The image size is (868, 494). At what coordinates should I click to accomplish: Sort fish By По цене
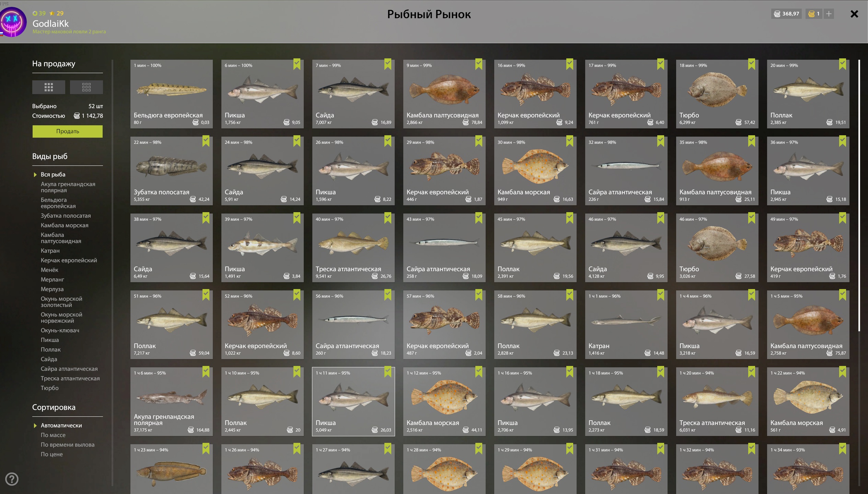point(51,454)
